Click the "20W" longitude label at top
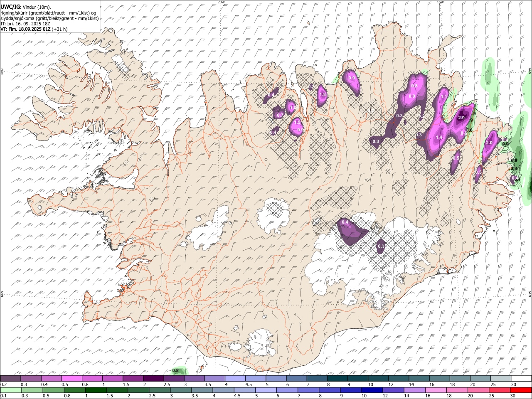 pyautogui.click(x=221, y=2)
